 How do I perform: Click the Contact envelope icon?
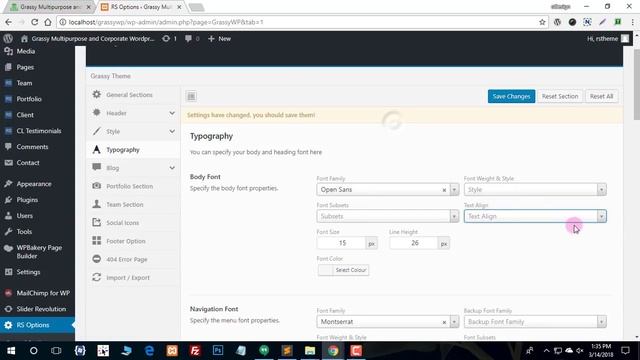[8, 162]
